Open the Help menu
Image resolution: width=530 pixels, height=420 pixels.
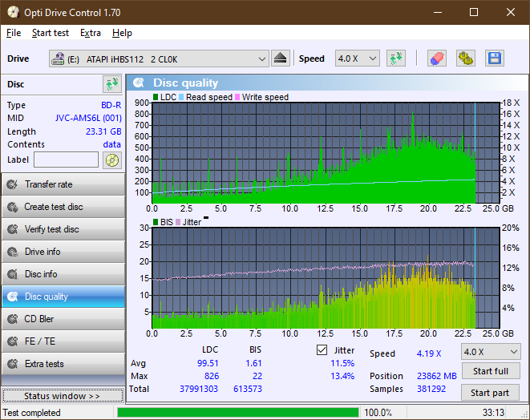pyautogui.click(x=122, y=33)
